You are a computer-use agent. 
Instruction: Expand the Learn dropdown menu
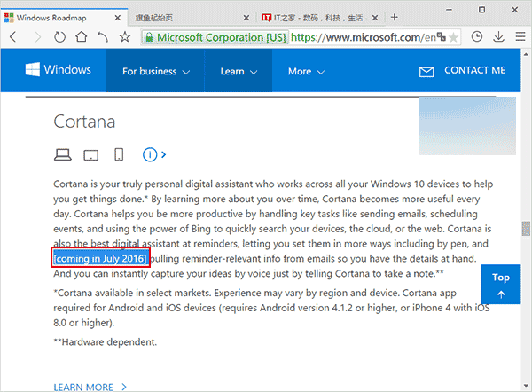(239, 71)
